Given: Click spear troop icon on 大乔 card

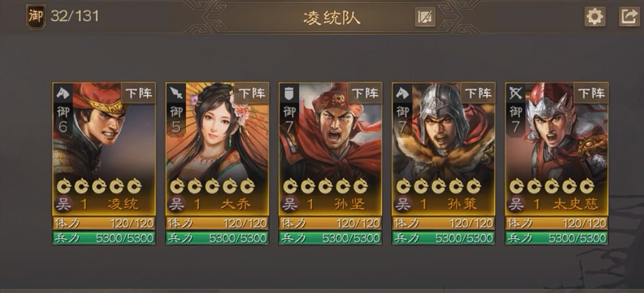Looking at the screenshot, I should (176, 93).
